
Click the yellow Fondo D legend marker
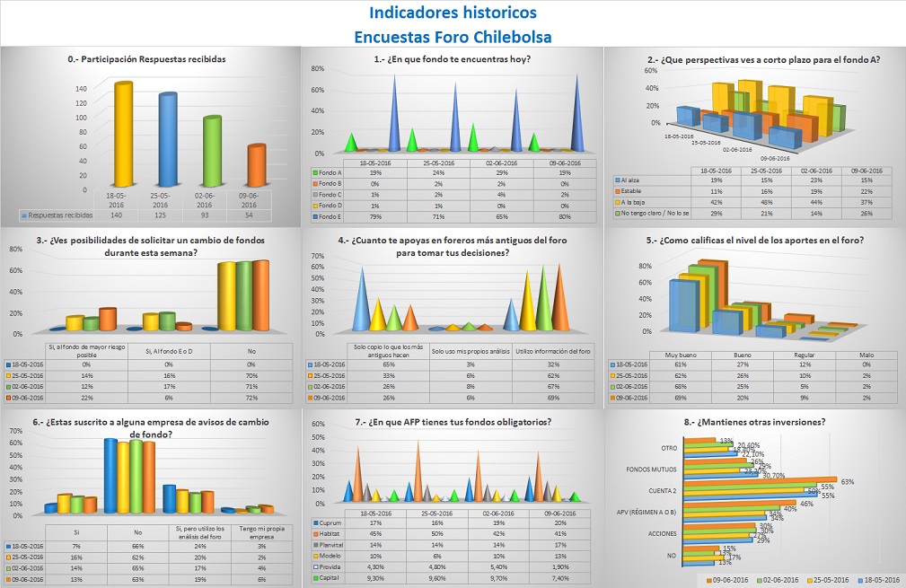click(x=315, y=206)
